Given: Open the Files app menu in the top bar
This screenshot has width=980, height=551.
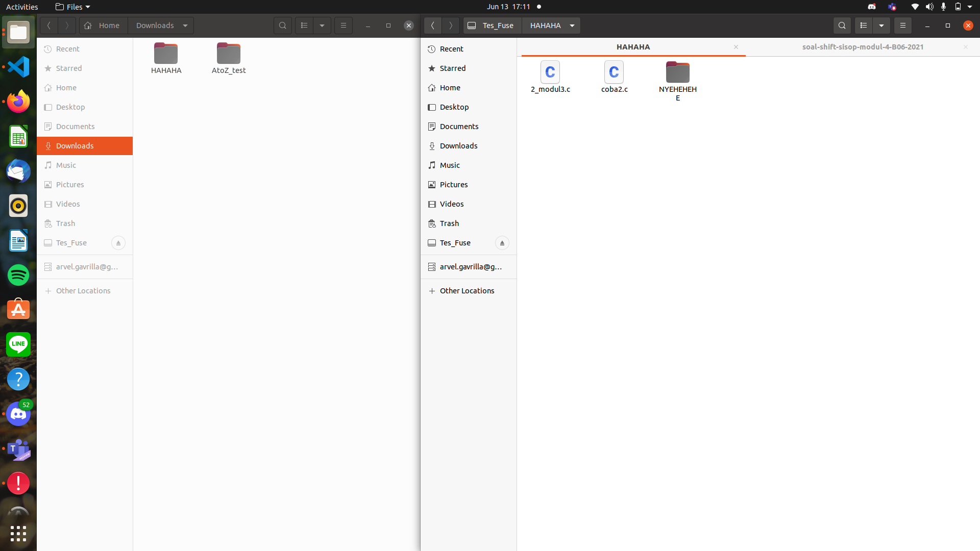Looking at the screenshot, I should point(73,7).
